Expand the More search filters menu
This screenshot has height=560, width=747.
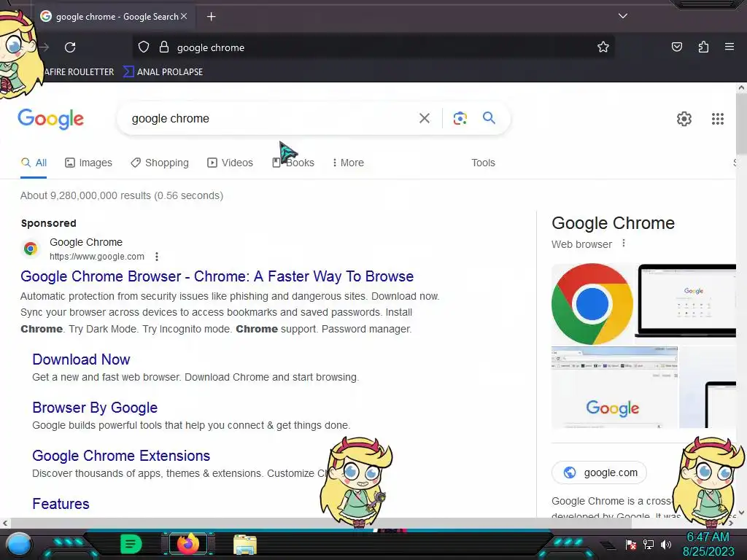coord(348,163)
